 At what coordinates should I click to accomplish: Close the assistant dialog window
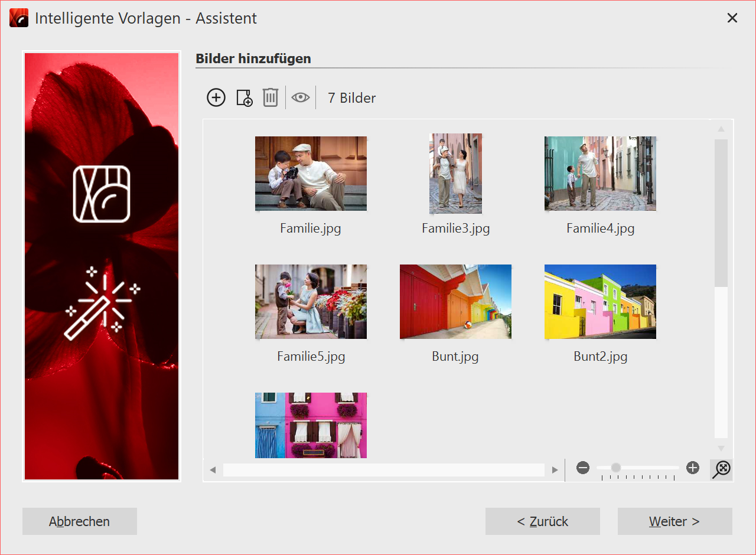pyautogui.click(x=732, y=18)
